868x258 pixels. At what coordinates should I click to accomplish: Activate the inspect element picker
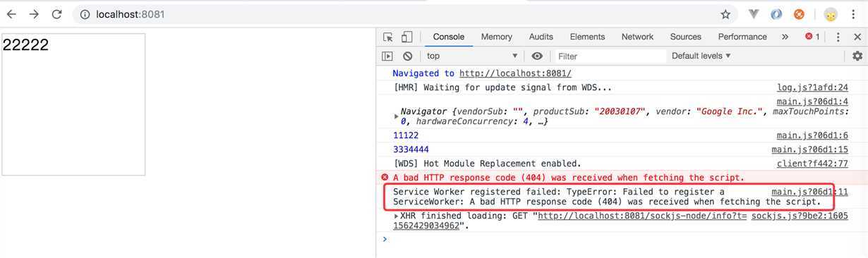388,37
